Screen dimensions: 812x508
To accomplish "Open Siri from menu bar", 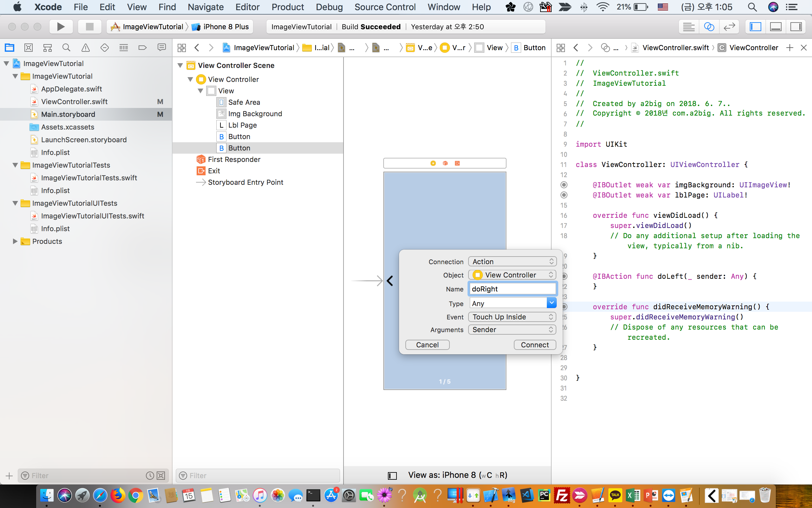I will click(773, 7).
